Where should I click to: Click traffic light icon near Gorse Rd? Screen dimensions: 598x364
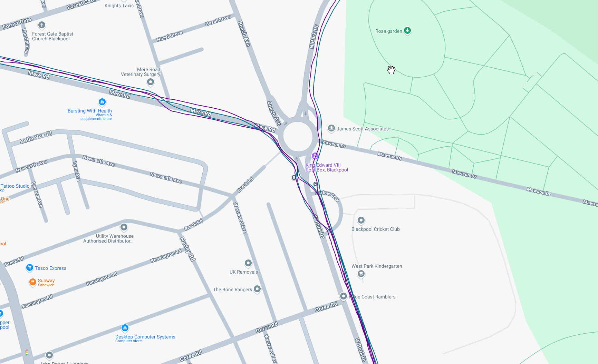click(27, 353)
